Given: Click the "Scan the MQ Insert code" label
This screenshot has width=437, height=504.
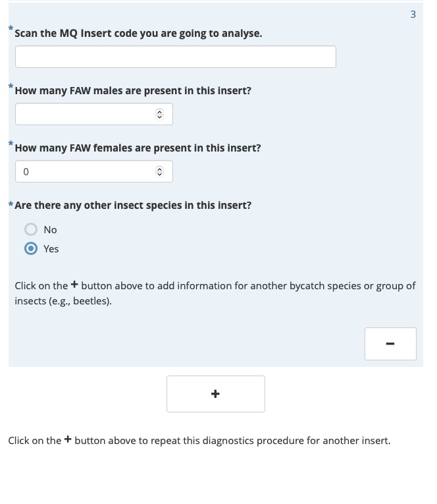Looking at the screenshot, I should click(x=138, y=33).
